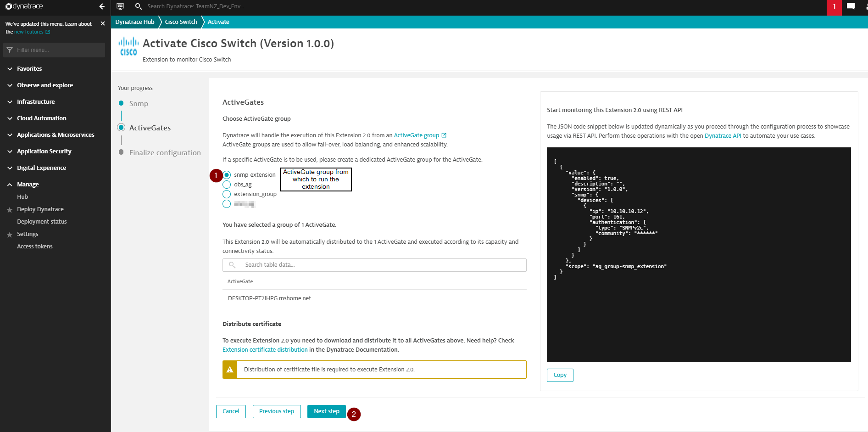
Task: Select the snmp_extension ActiveGate group
Action: coord(227,175)
